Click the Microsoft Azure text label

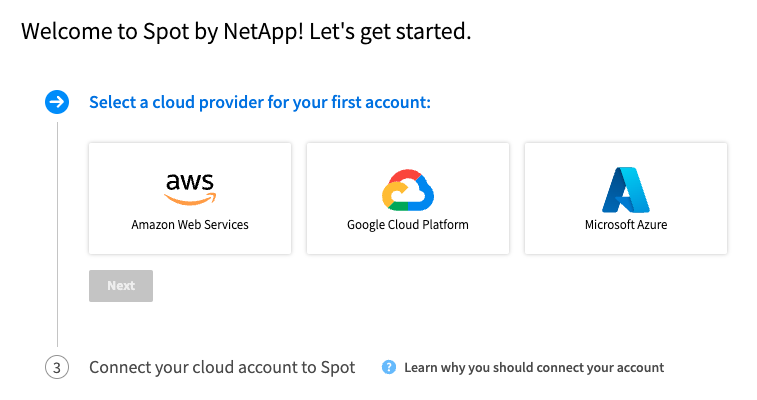pyautogui.click(x=626, y=225)
